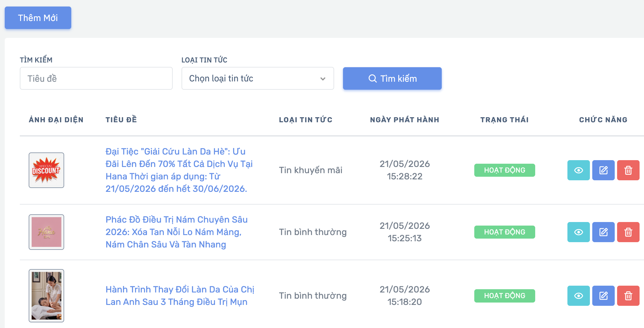
Task: Delete the Phác Đồ Điều Trị Nám article
Action: (628, 232)
